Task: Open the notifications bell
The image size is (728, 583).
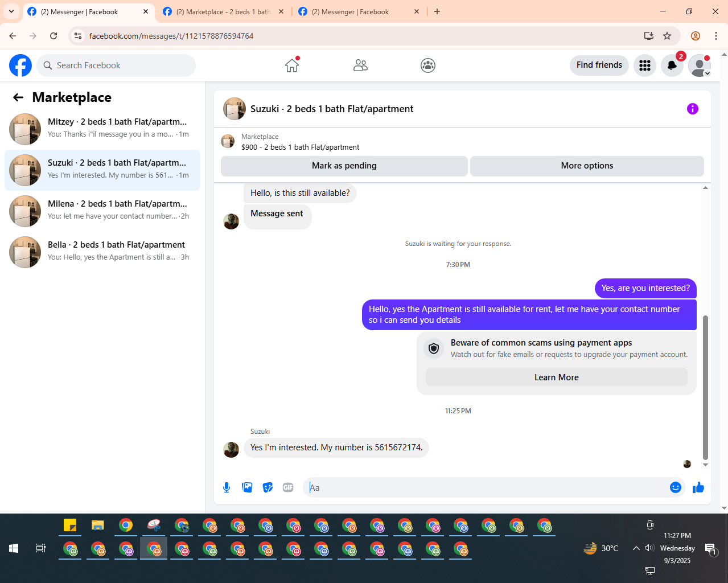Action: coord(672,65)
